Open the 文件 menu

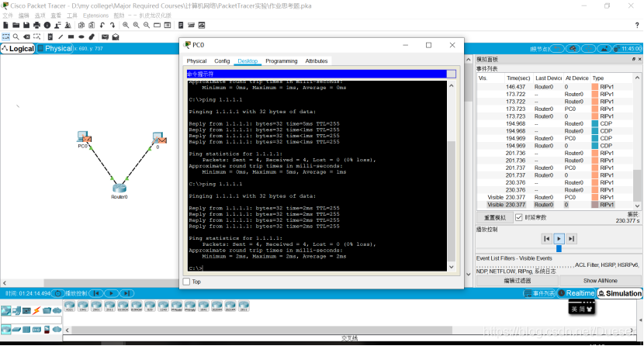(8, 16)
